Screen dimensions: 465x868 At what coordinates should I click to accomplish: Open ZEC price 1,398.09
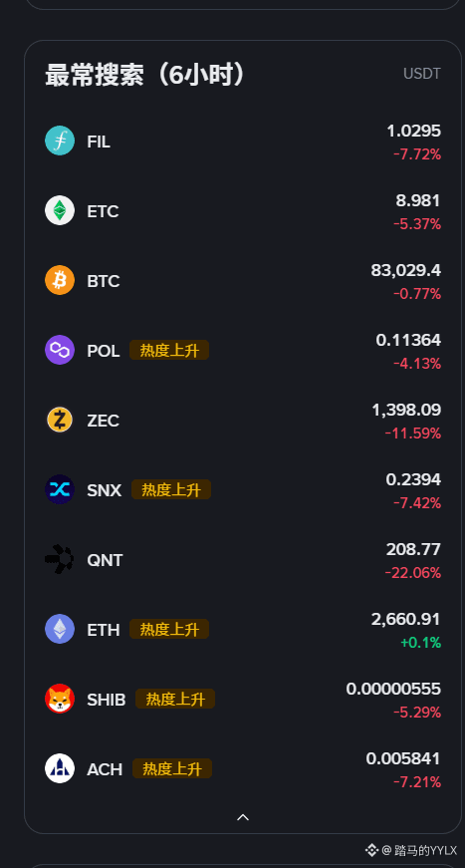coord(406,410)
